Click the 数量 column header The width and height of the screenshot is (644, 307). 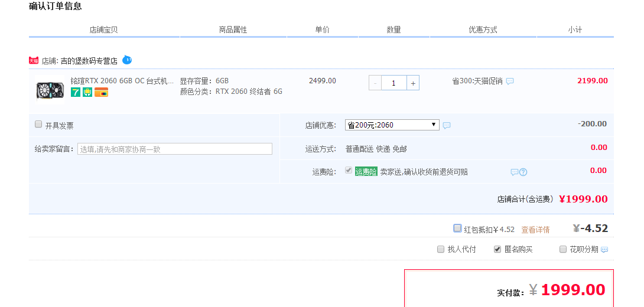(394, 30)
